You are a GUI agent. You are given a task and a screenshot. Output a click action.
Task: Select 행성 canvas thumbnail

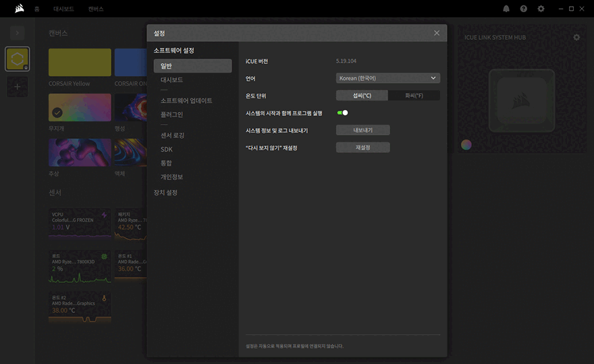click(131, 107)
